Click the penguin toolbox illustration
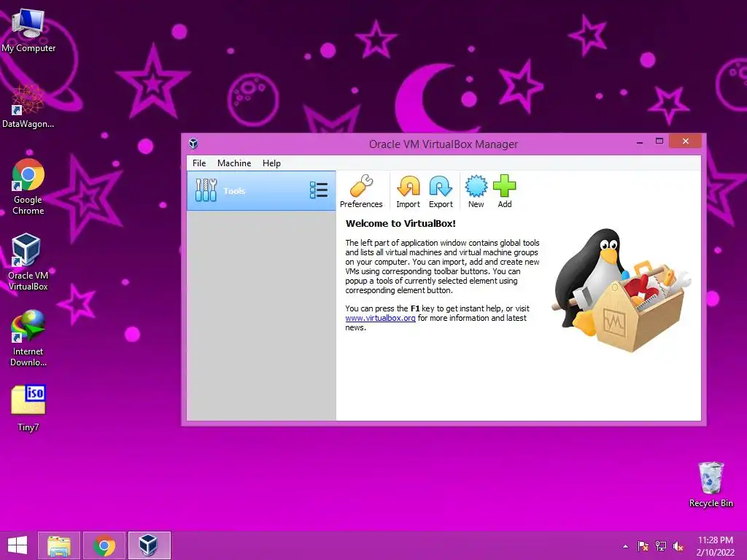Screen dimensions: 747x560 point(622,290)
